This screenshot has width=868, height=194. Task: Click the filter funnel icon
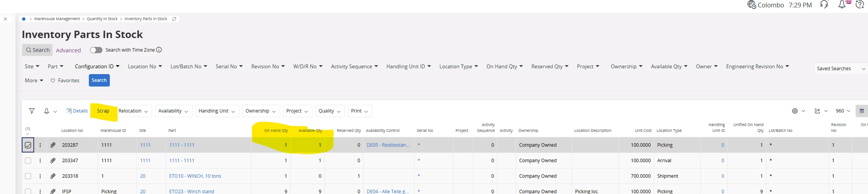click(x=32, y=111)
